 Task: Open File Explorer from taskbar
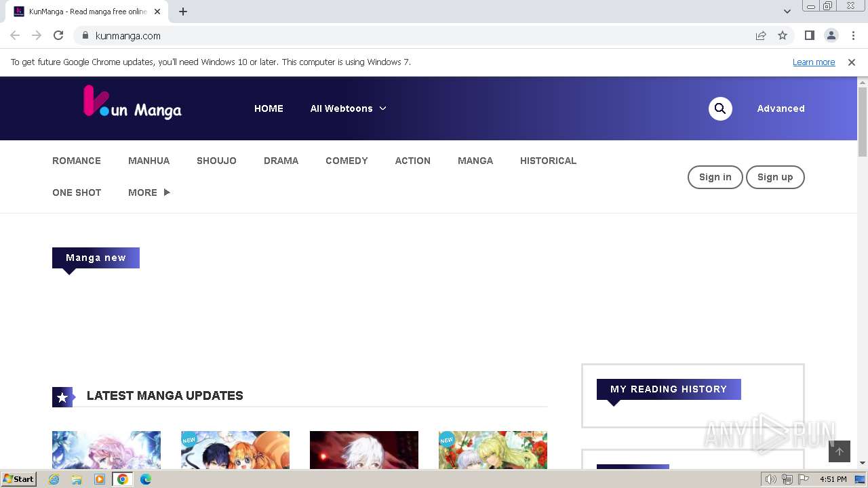[77, 479]
